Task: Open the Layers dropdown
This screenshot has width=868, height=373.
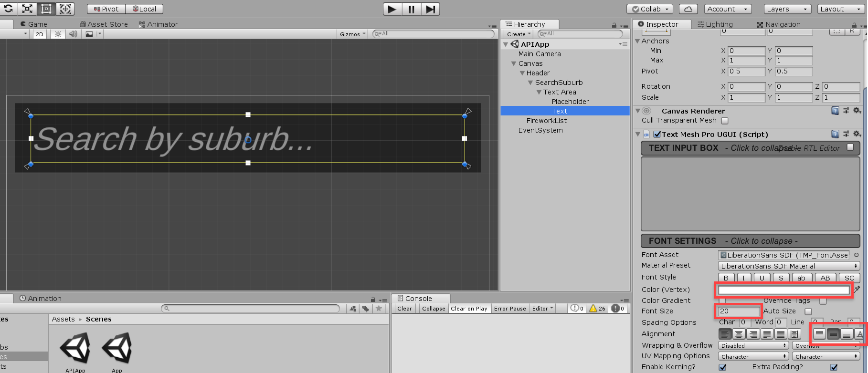Action: click(x=787, y=9)
